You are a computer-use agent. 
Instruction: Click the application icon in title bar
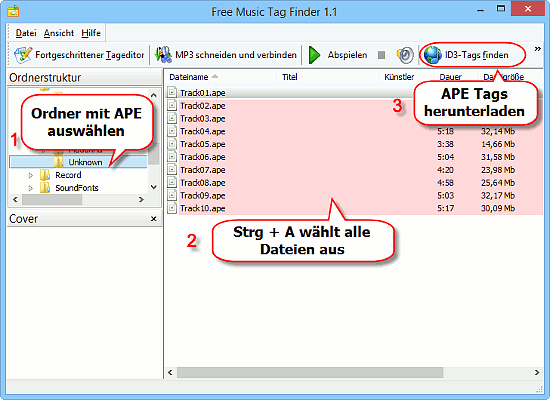click(13, 11)
